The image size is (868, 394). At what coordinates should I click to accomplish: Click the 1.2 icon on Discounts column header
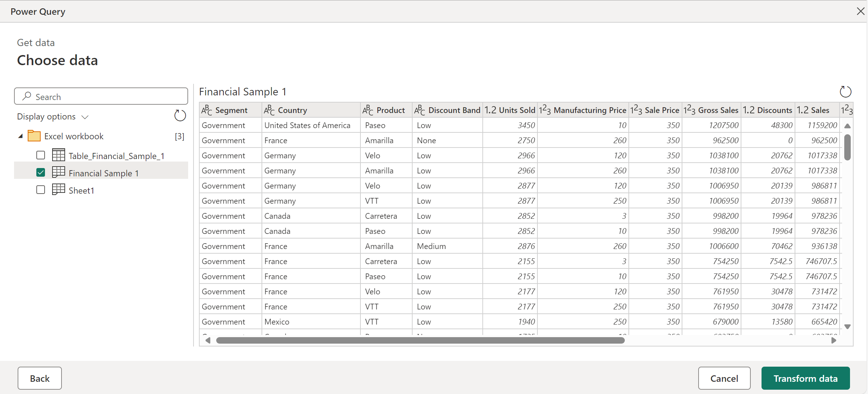click(748, 111)
